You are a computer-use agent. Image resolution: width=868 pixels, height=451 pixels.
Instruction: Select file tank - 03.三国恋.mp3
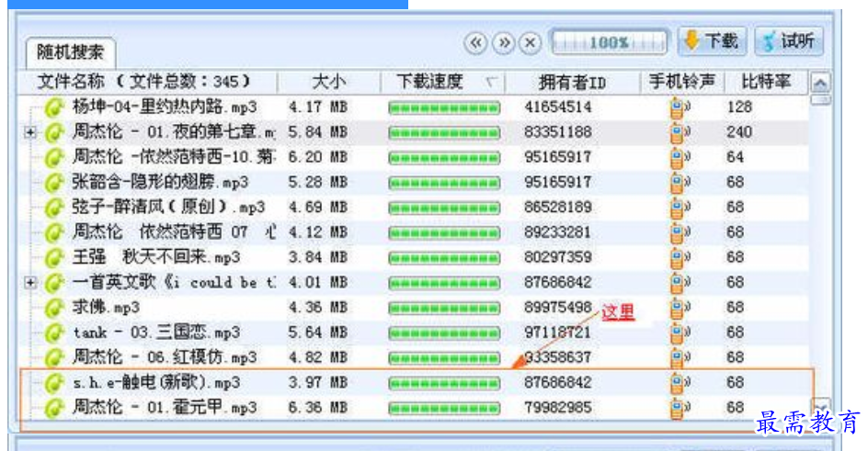click(x=156, y=333)
